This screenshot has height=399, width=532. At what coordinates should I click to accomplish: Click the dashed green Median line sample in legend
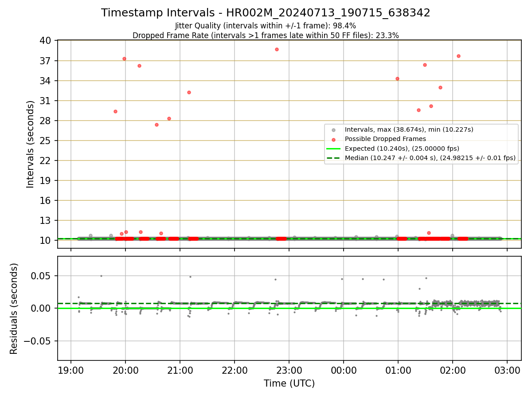pyautogui.click(x=334, y=158)
